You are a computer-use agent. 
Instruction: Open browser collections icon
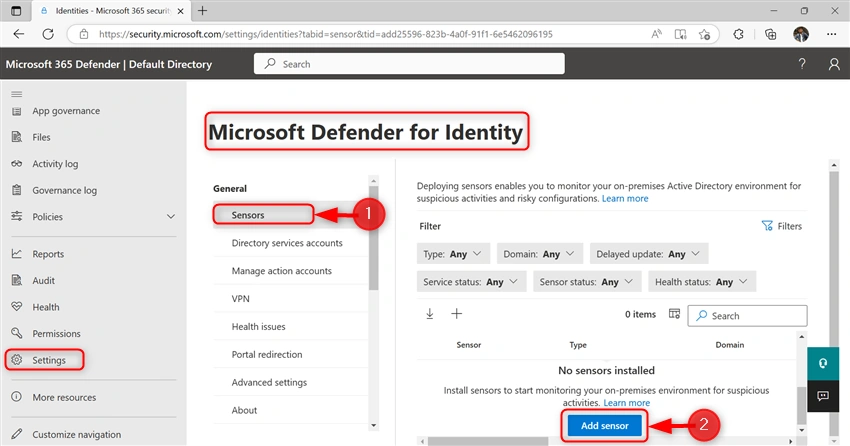pyautogui.click(x=770, y=34)
